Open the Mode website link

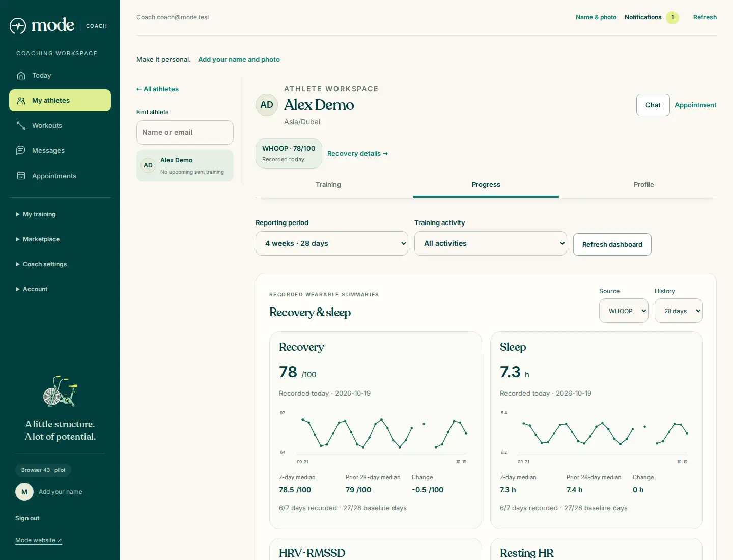(x=39, y=540)
